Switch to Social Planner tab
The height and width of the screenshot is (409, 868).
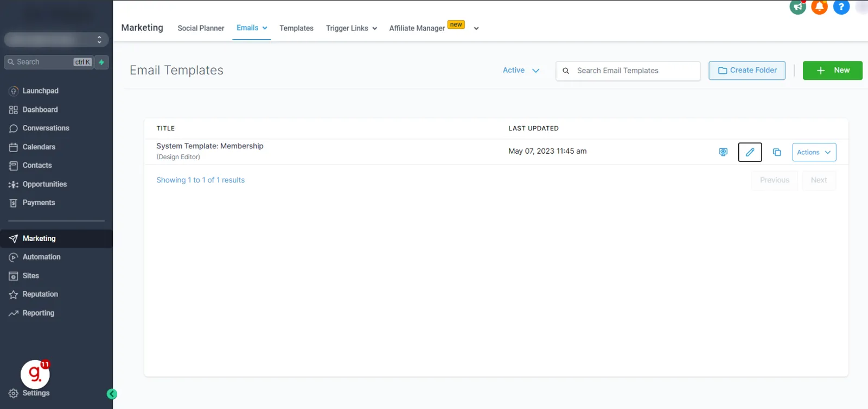tap(201, 28)
